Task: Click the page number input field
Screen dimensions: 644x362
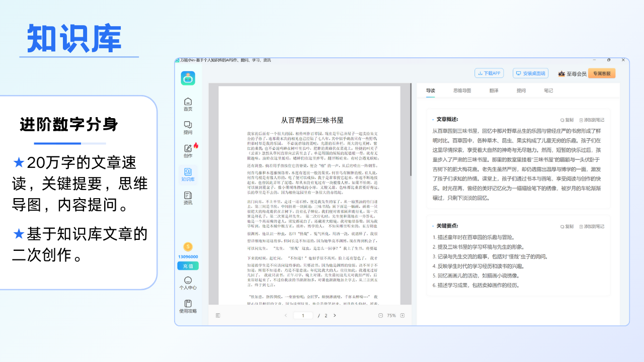Action: 302,315
